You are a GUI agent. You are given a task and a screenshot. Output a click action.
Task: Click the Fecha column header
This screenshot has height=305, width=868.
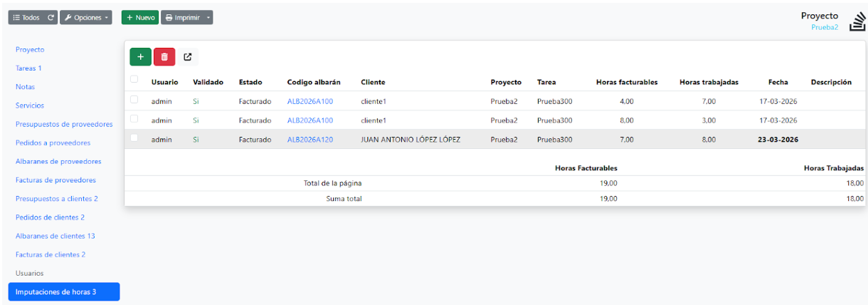(778, 83)
